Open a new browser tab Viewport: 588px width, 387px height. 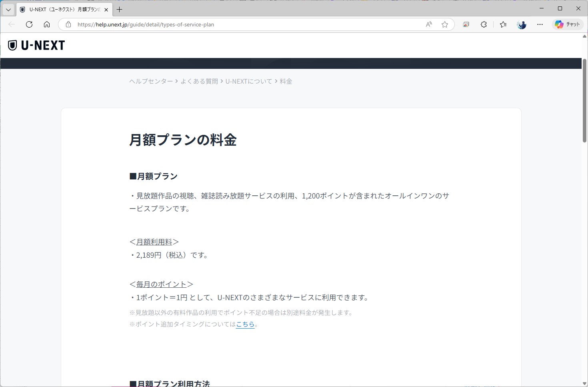[119, 9]
